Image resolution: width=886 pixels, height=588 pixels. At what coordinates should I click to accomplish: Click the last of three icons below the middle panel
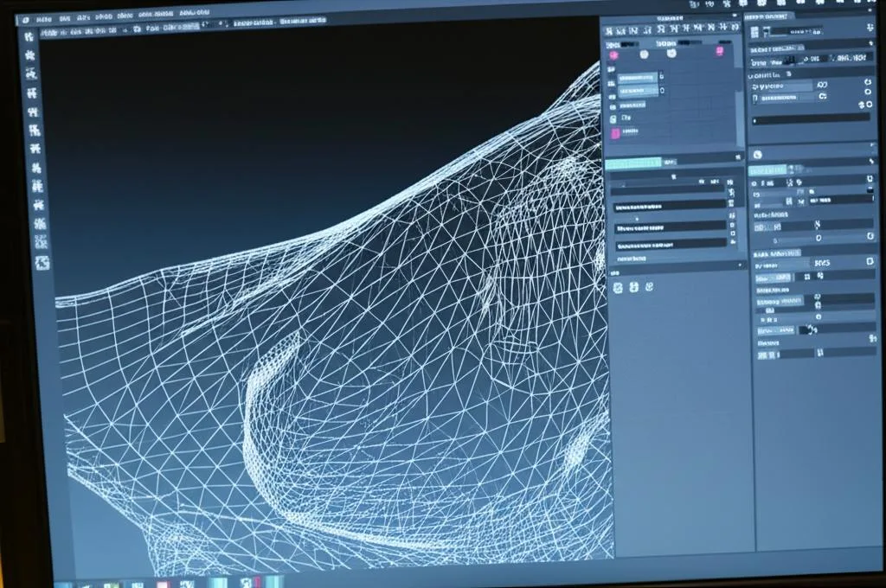[649, 287]
